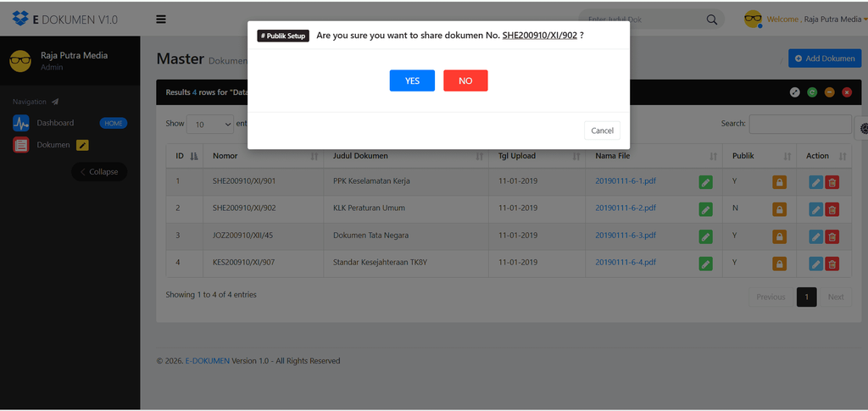868x411 pixels.
Task: Delete row PPK Keselamatan Kerja with red trash
Action: pyautogui.click(x=832, y=182)
